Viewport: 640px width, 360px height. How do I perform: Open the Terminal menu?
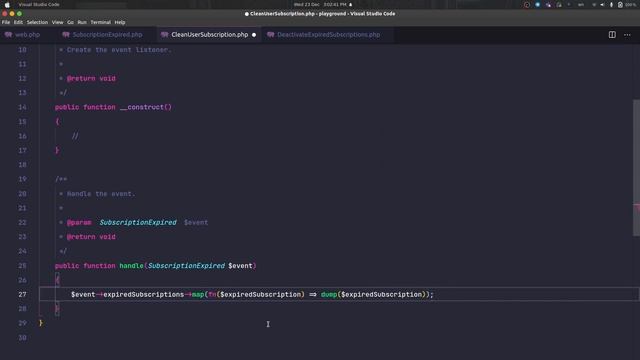pyautogui.click(x=100, y=22)
